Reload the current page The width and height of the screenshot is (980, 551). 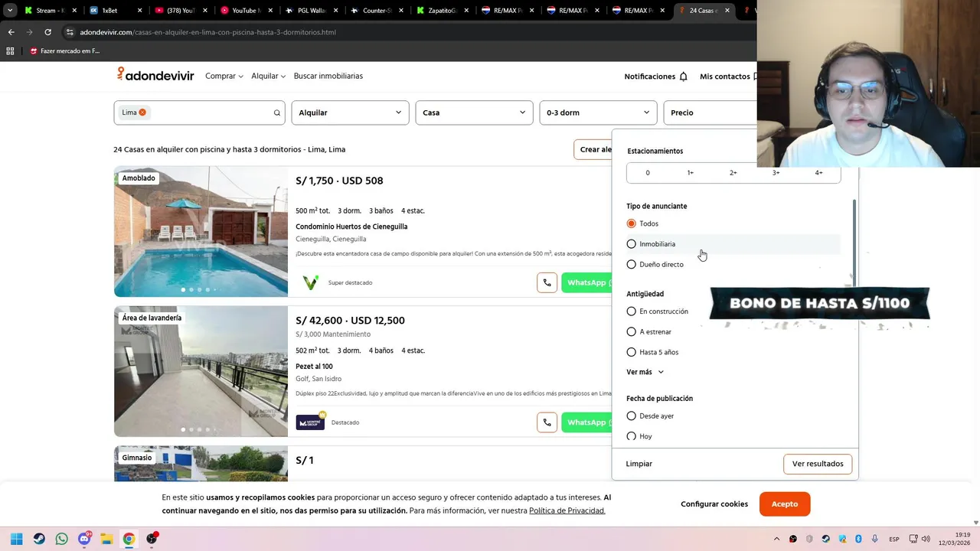47,32
